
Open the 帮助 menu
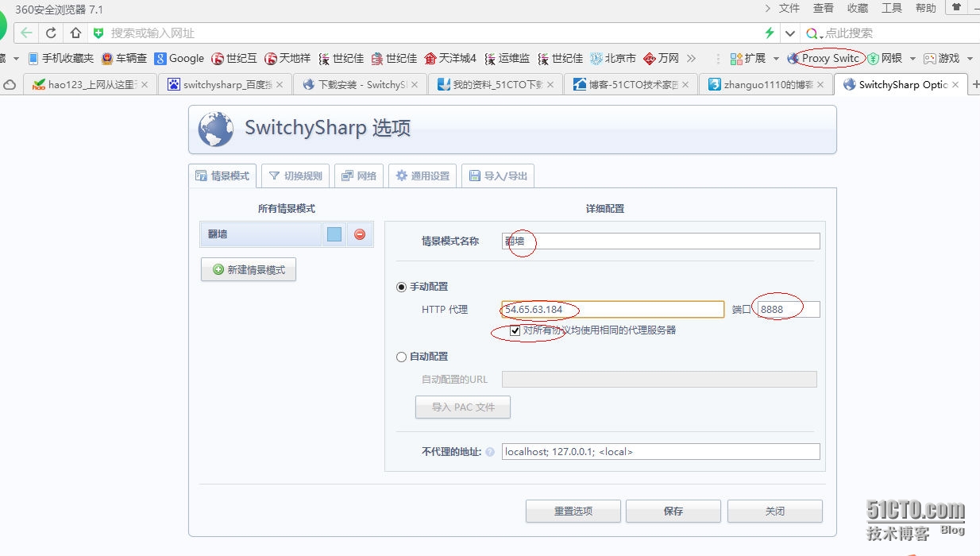click(x=926, y=8)
